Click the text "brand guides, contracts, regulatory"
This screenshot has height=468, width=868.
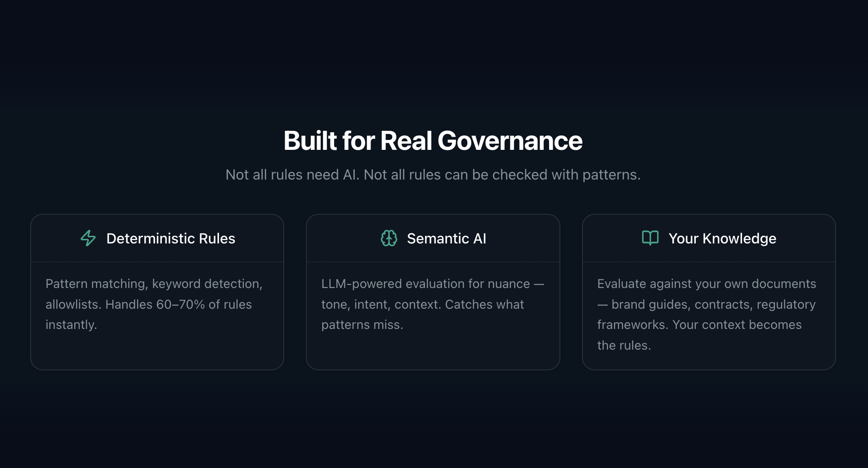(713, 305)
